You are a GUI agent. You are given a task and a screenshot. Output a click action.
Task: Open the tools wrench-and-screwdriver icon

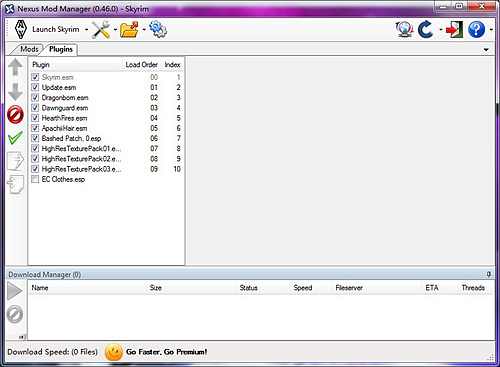click(x=101, y=30)
